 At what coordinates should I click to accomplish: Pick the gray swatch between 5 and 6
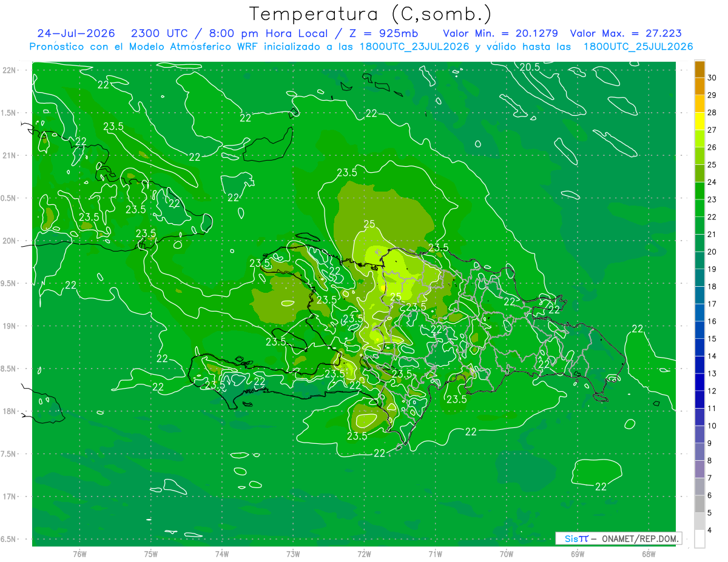click(699, 504)
